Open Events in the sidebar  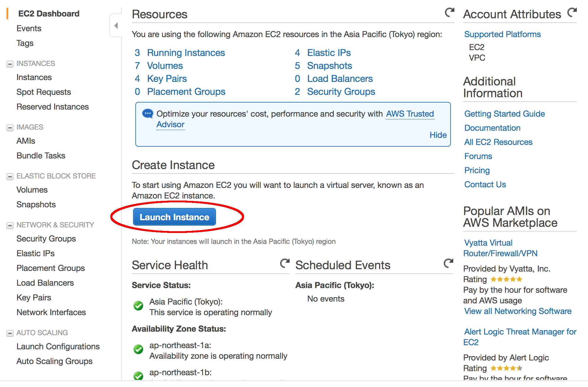(29, 28)
